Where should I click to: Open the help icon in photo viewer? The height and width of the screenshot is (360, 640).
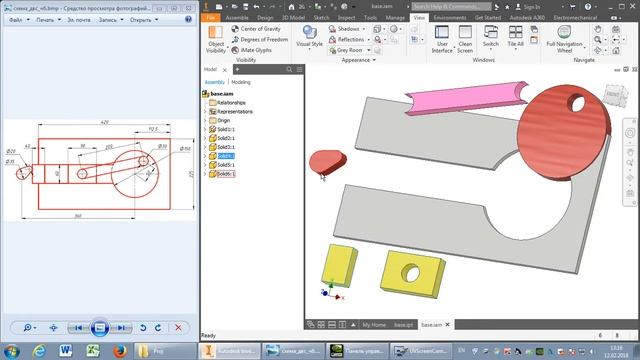[188, 19]
